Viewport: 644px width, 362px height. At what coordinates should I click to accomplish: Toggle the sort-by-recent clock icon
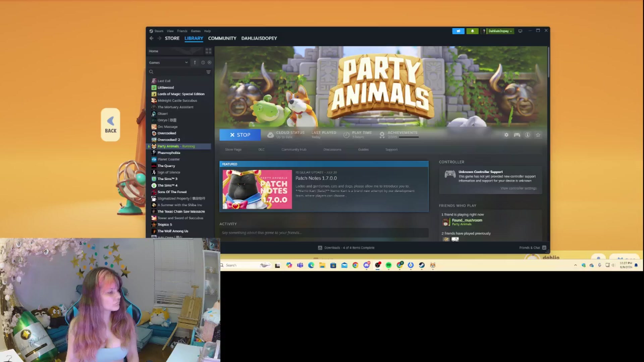click(x=203, y=63)
